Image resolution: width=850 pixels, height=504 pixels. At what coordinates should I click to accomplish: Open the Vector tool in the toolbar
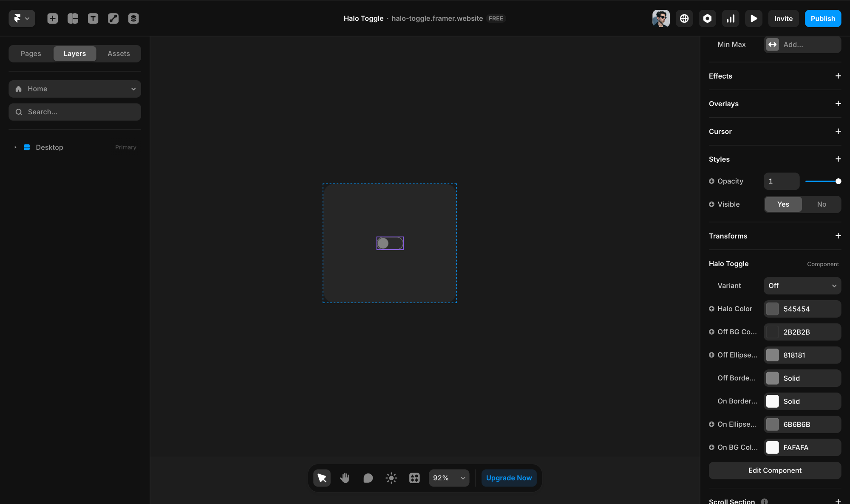[113, 18]
